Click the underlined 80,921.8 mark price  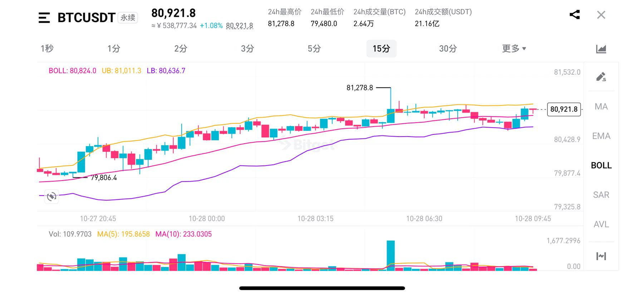[x=240, y=26]
